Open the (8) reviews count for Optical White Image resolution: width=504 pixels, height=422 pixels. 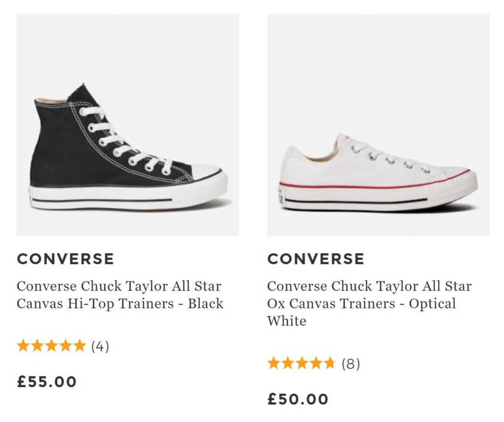point(351,364)
